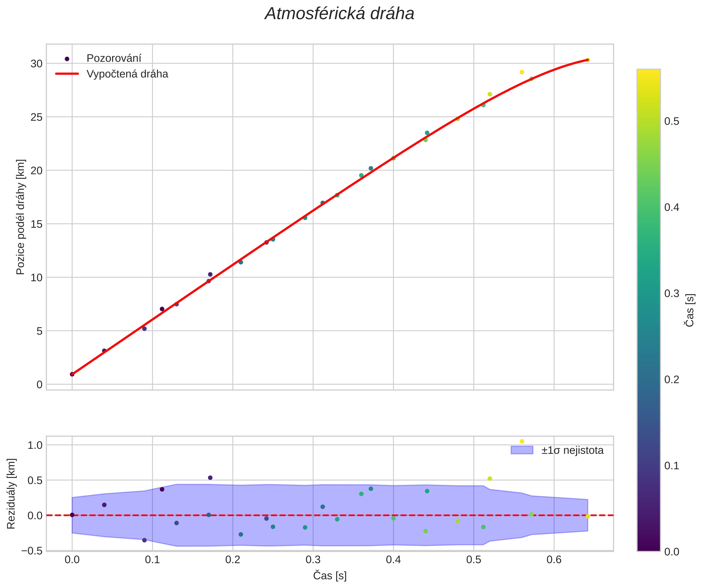Image resolution: width=702 pixels, height=588 pixels.
Task: Click the bottom 'Čas [s]' x-axis label
Action: pos(330,576)
